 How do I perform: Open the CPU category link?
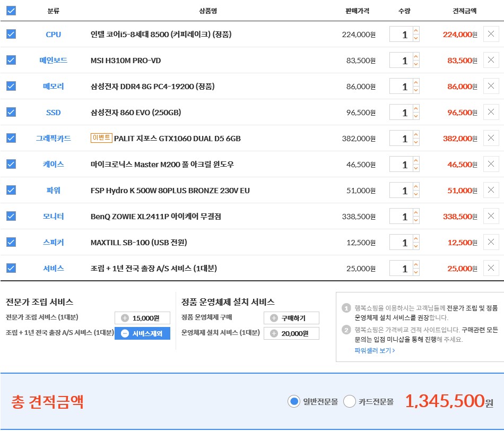(x=54, y=35)
